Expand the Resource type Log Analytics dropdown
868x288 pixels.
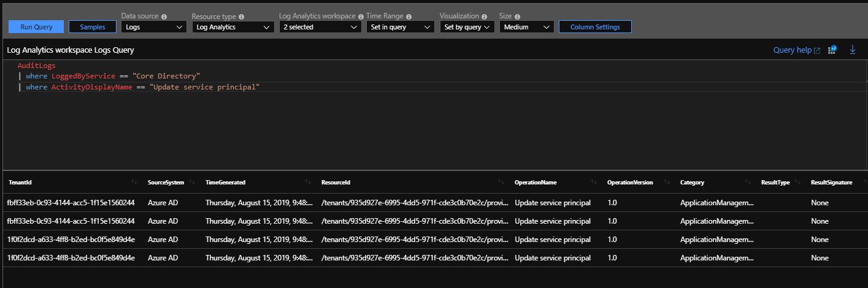pos(233,27)
